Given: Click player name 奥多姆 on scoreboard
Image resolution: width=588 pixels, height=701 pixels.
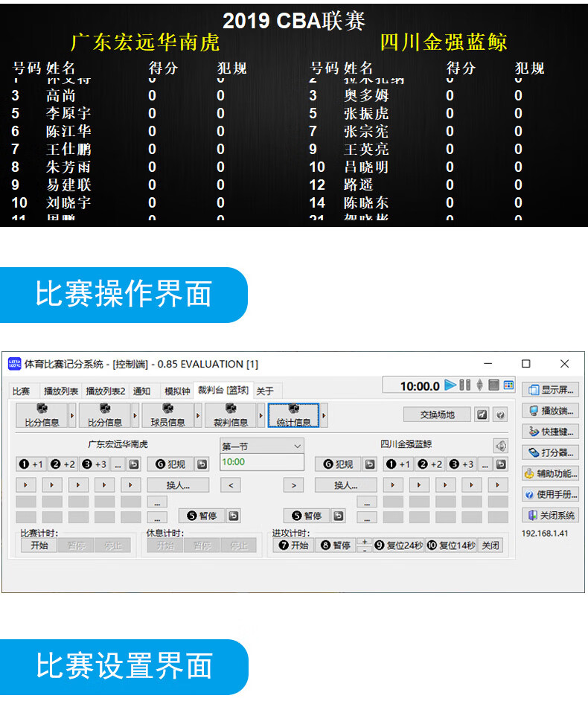Looking at the screenshot, I should (367, 95).
